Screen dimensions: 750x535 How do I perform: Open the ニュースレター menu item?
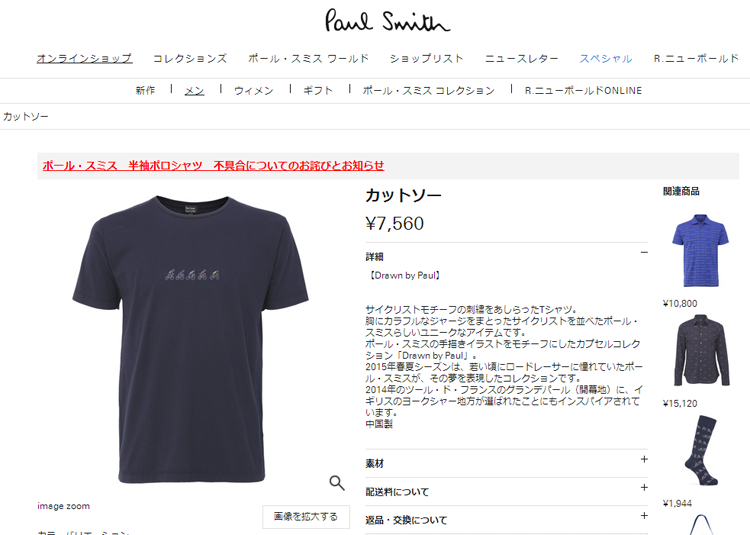click(521, 58)
